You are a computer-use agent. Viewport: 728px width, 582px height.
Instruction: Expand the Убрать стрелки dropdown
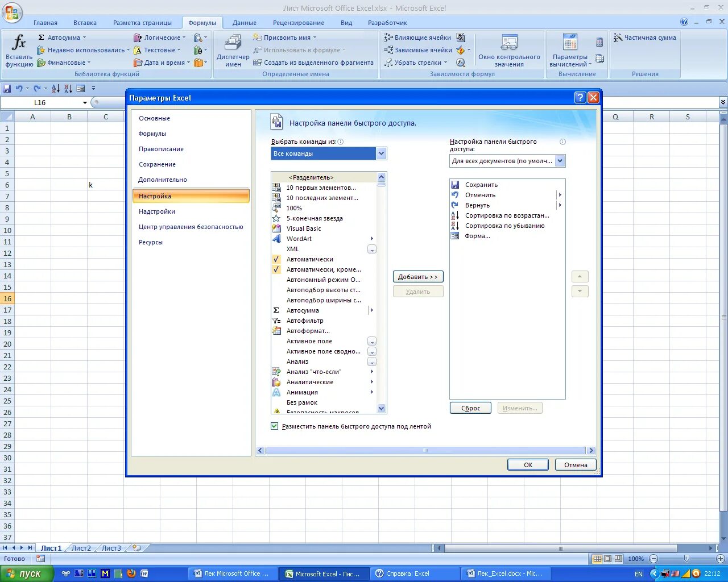click(446, 63)
